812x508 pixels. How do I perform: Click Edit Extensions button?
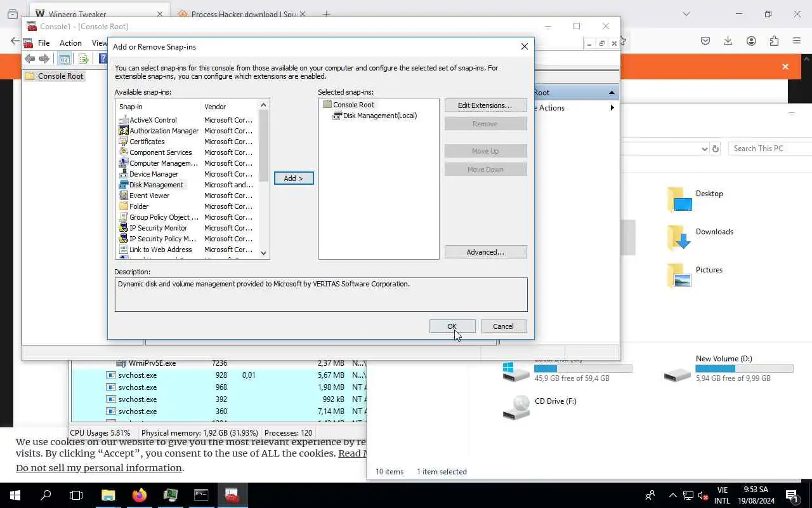(x=485, y=105)
